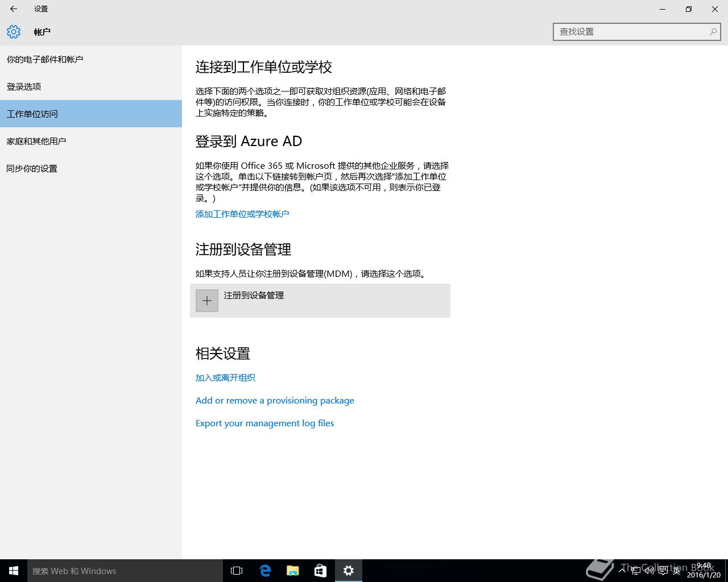Show hidden tray icons
Viewport: 728px width, 582px height.
pos(622,571)
